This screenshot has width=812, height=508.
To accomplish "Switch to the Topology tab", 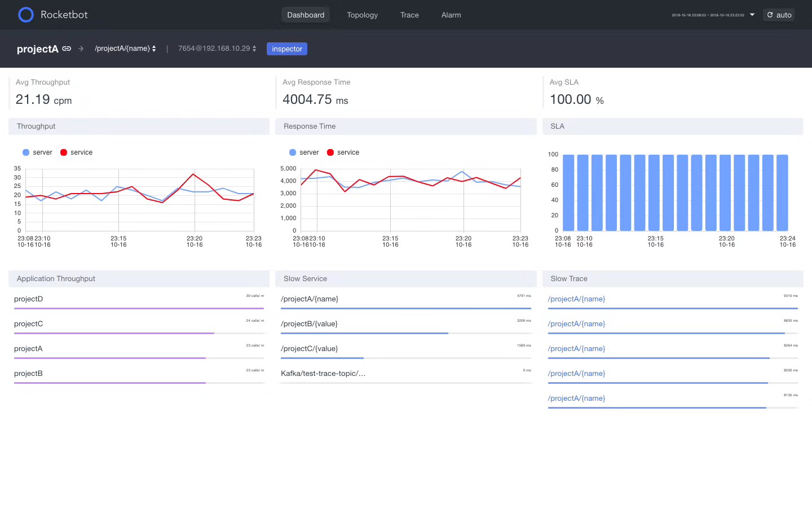I will 362,15.
